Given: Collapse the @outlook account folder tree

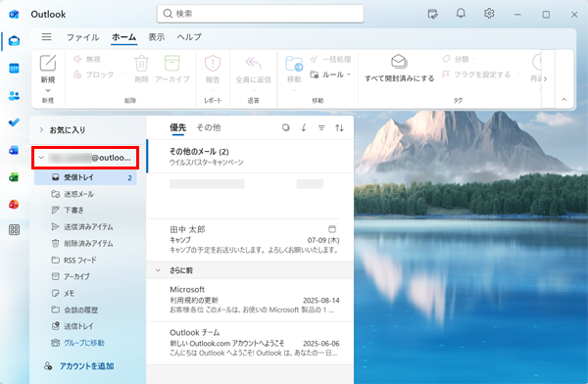Looking at the screenshot, I should [x=41, y=158].
